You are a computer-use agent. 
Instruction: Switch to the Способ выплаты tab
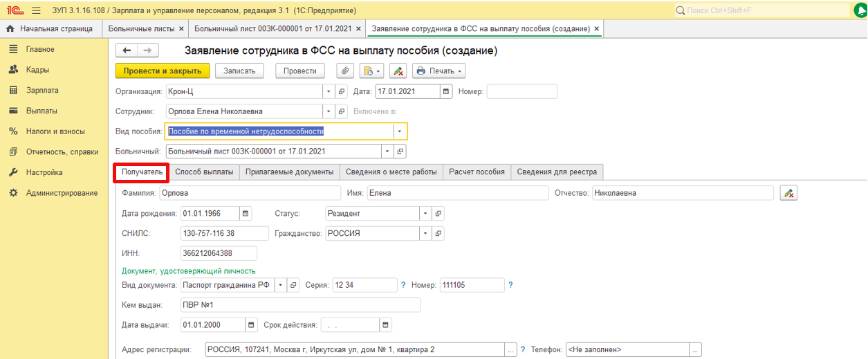tap(204, 172)
